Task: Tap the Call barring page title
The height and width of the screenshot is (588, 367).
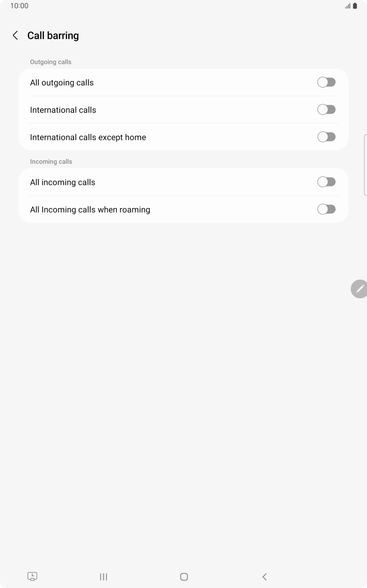Action: (x=53, y=36)
